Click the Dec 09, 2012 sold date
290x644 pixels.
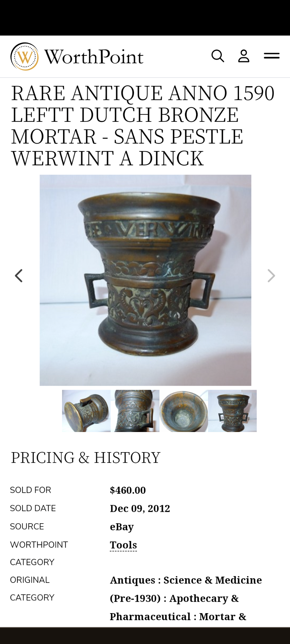tap(140, 508)
